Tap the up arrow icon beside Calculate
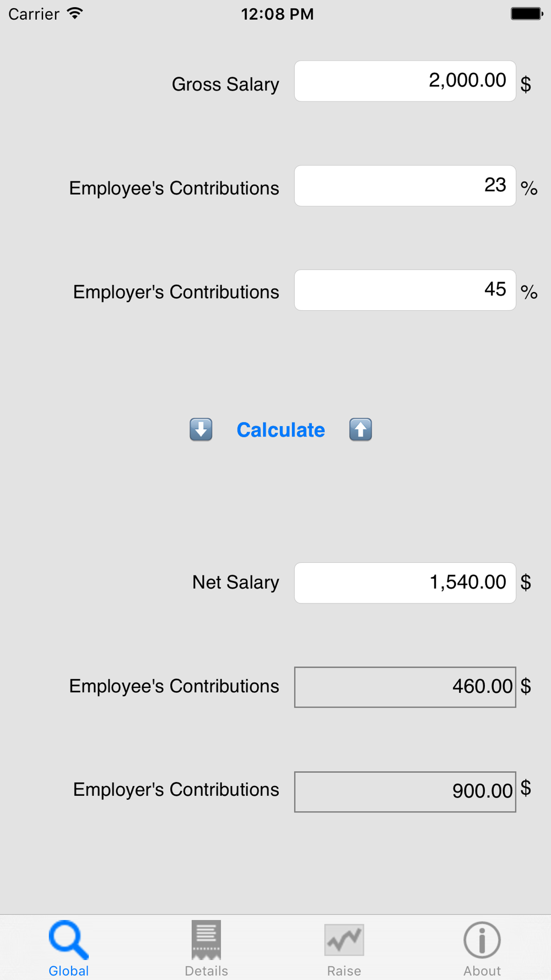The width and height of the screenshot is (551, 980). [x=360, y=429]
